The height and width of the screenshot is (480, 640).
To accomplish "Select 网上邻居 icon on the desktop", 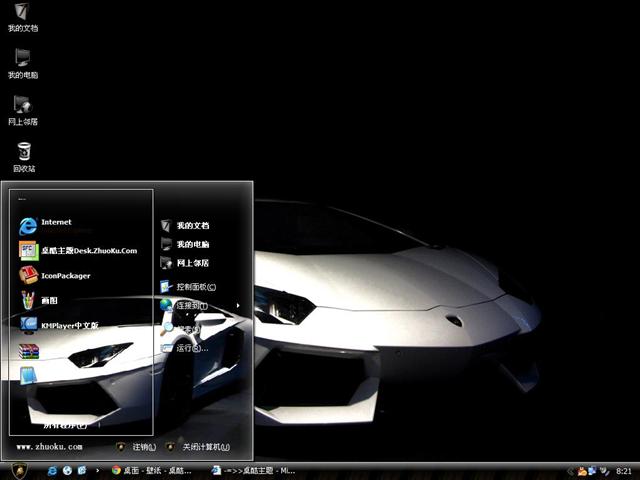I will 22,109.
